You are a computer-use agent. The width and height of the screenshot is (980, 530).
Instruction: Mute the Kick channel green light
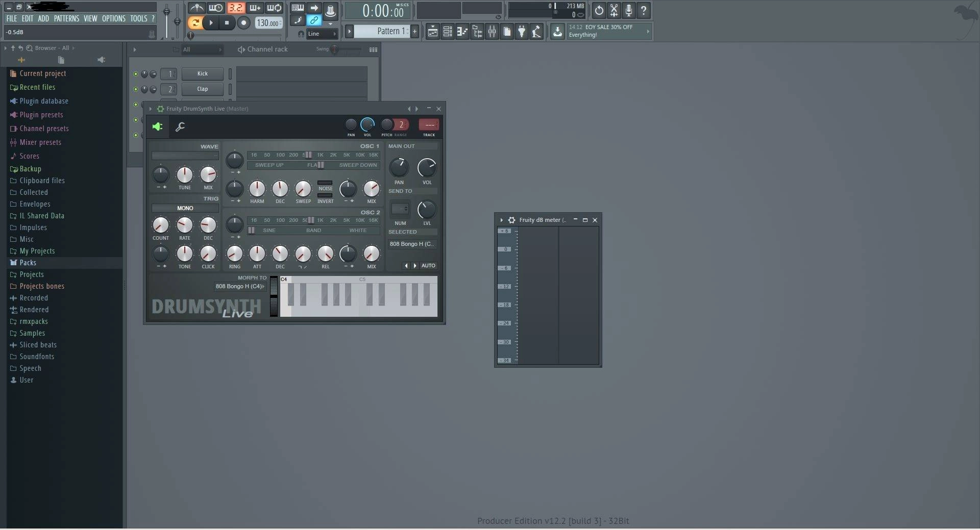(135, 74)
